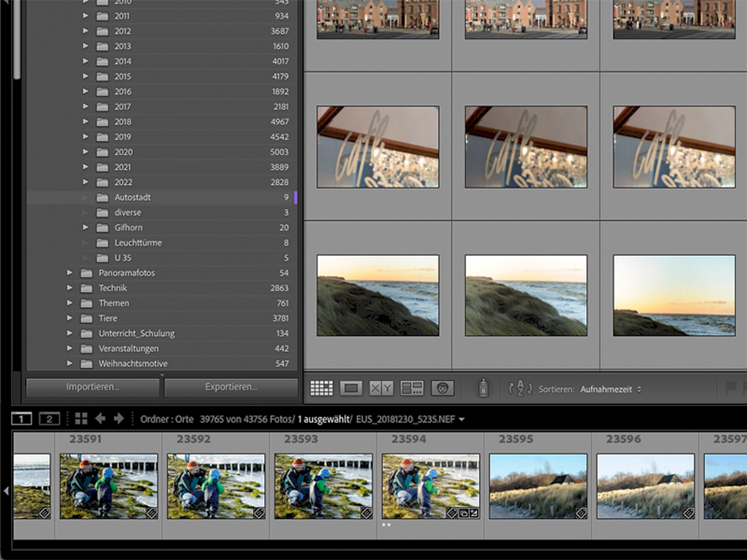Click the left panel vertical scrollbar
Image resolution: width=747 pixels, height=560 pixels.
coord(16,39)
